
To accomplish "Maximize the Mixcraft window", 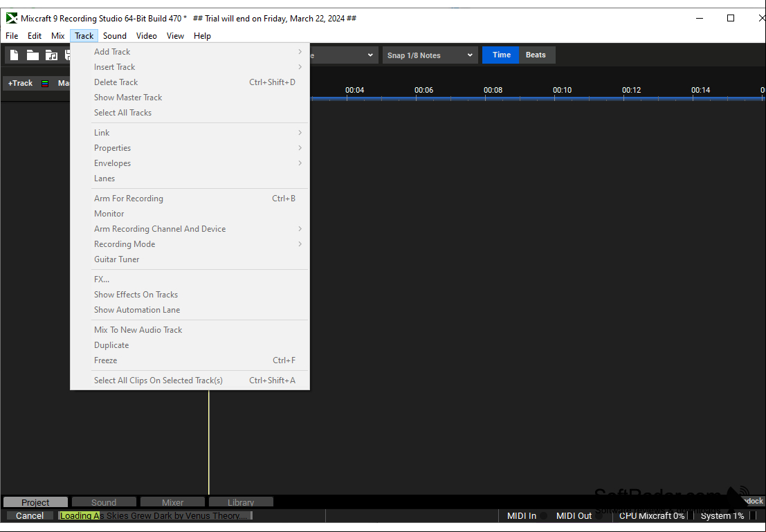I will [x=730, y=19].
